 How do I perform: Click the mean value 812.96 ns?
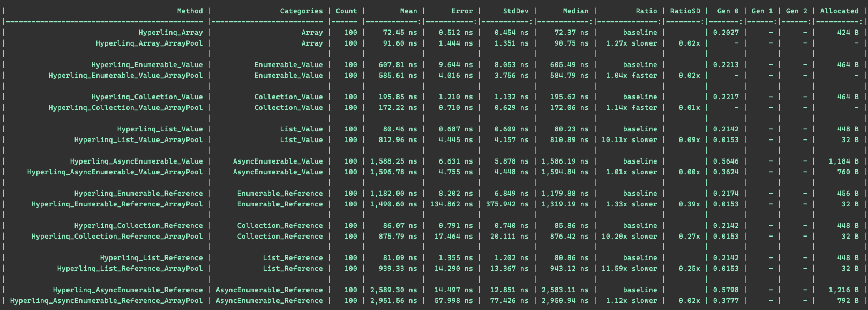(398, 139)
